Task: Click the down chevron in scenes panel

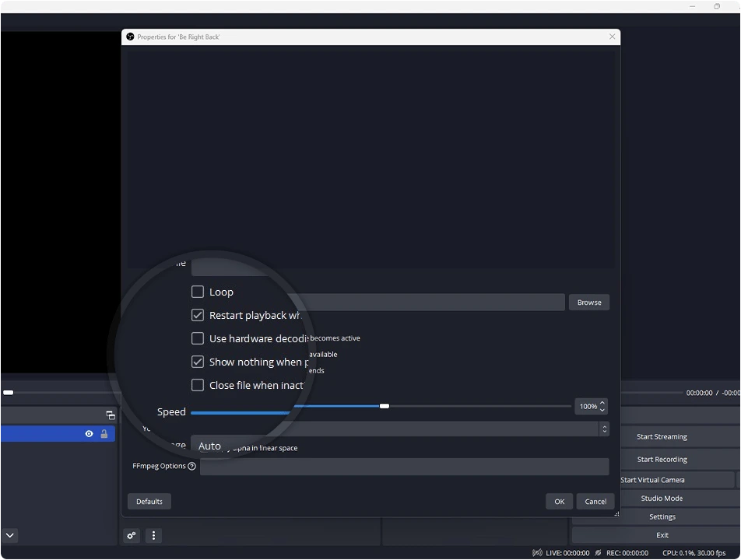Action: point(10,535)
